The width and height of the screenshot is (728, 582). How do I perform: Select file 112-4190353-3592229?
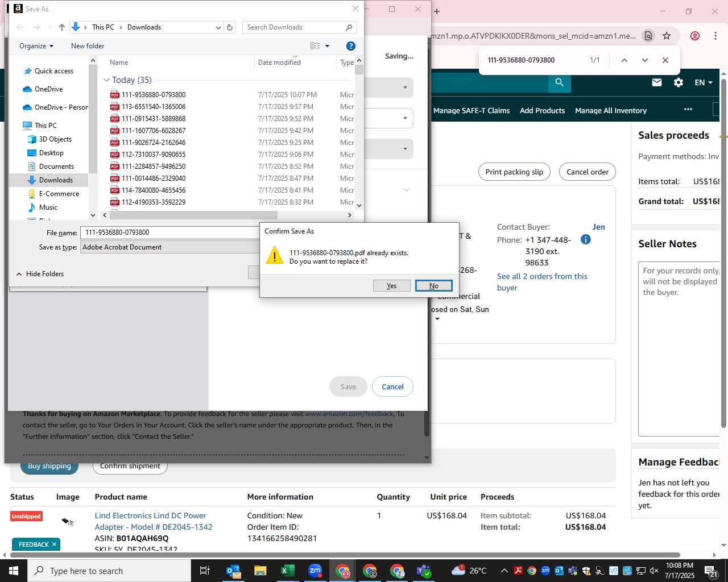point(154,202)
